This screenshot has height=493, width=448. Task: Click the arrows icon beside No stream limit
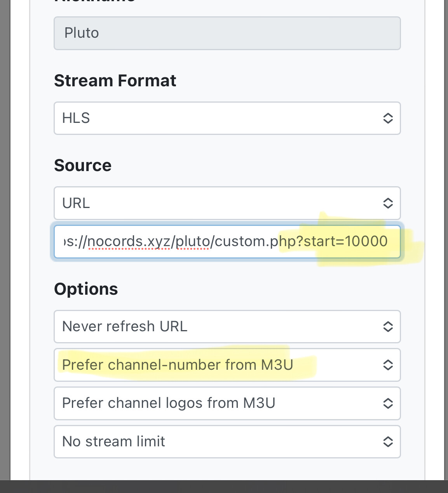388,442
